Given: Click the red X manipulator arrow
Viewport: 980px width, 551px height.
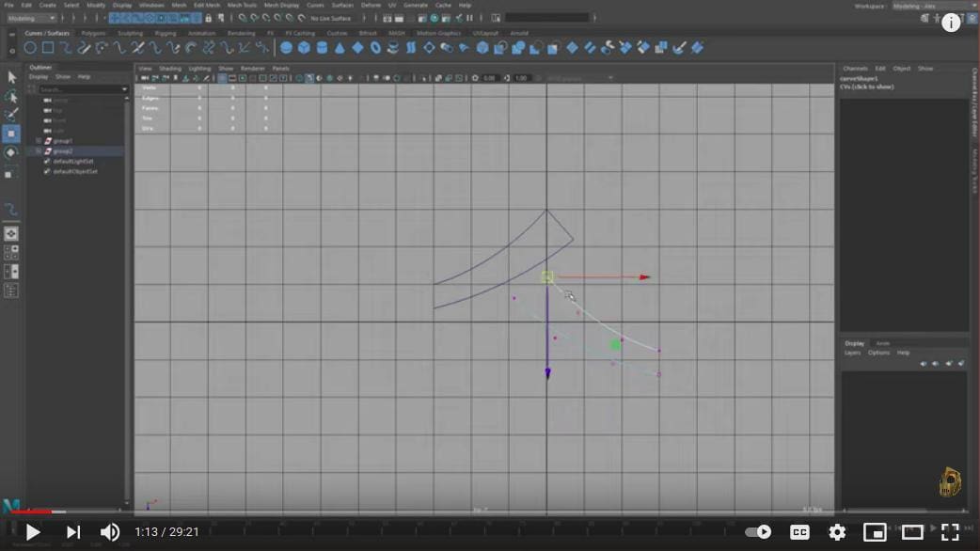Looking at the screenshot, I should click(x=645, y=276).
